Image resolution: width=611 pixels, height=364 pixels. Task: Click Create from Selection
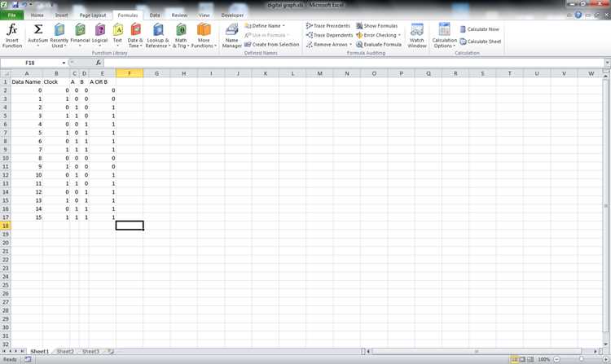[272, 45]
